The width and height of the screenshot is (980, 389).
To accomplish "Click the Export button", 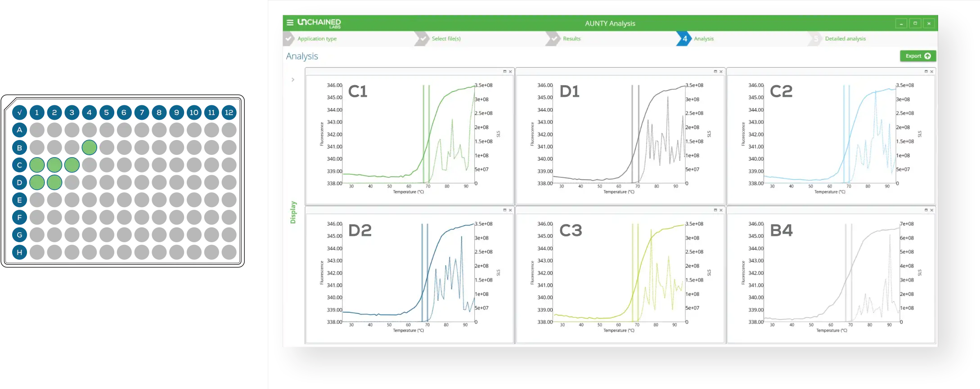I will pyautogui.click(x=917, y=56).
